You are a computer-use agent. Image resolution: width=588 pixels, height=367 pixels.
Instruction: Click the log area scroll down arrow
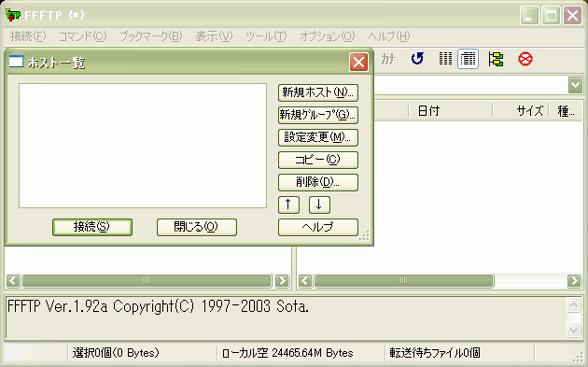click(x=573, y=330)
